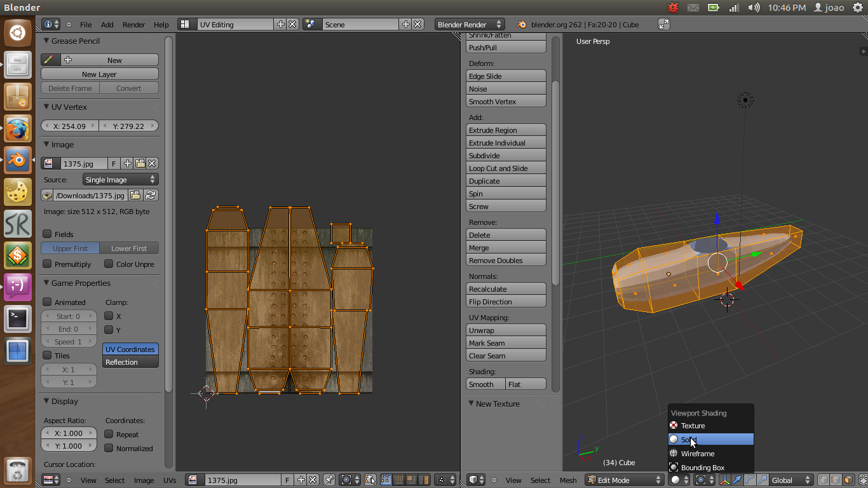Enable the Animated checkbox
This screenshot has height=488, width=868.
click(x=47, y=302)
